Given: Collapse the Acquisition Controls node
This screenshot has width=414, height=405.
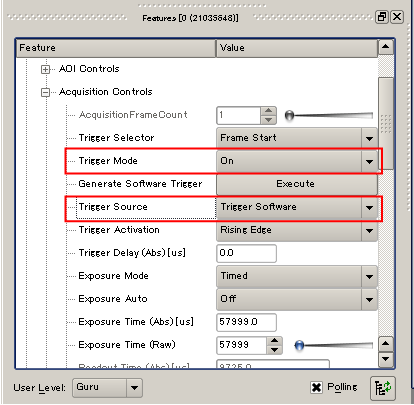Looking at the screenshot, I should coord(45,92).
